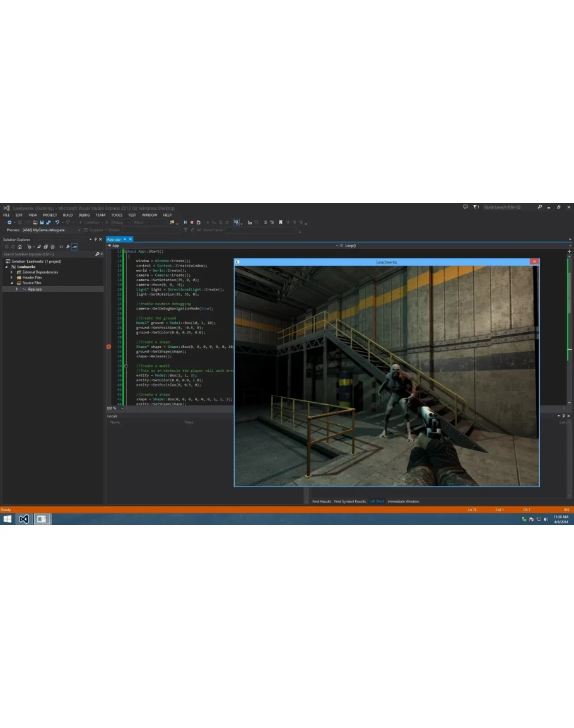Image resolution: width=574 pixels, height=728 pixels.
Task: Pause execution with the Break All icon
Action: point(185,222)
